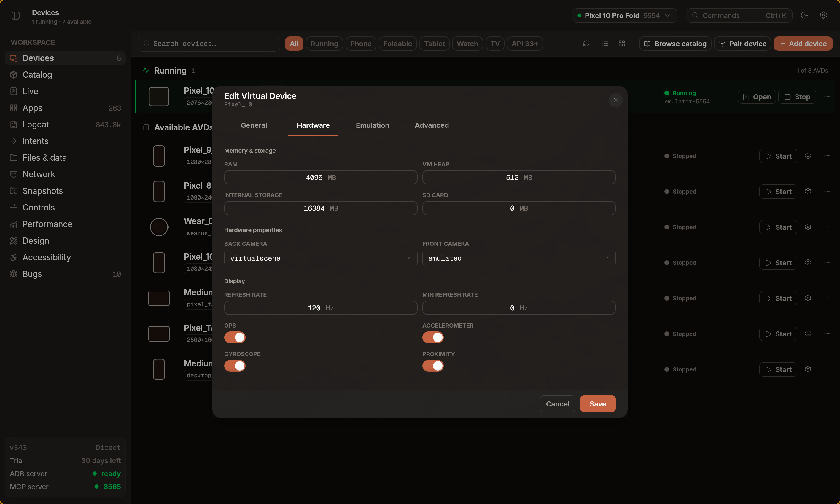Switch to grid view icon
Viewport: 840px width, 504px height.
pos(622,44)
